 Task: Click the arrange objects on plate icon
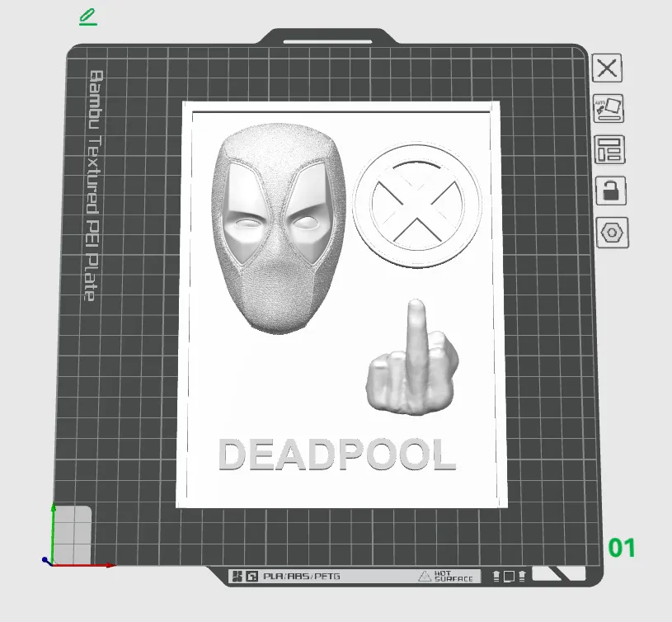609,149
